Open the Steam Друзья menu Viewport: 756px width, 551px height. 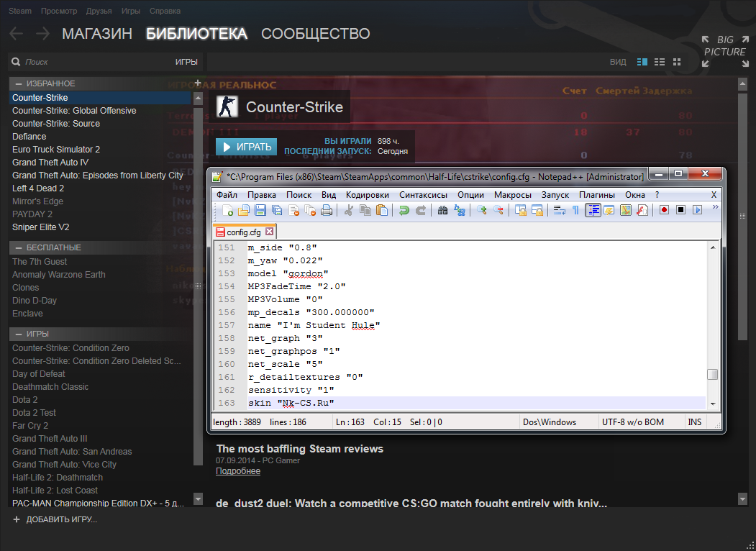(x=99, y=11)
